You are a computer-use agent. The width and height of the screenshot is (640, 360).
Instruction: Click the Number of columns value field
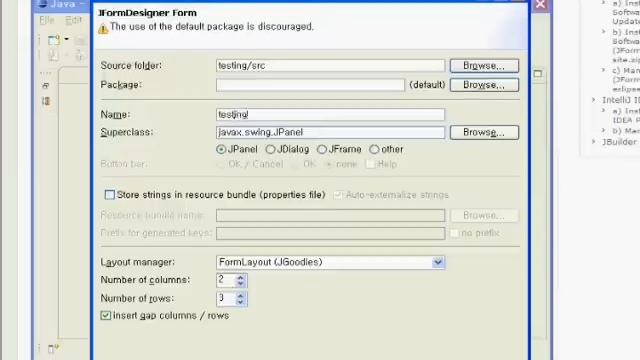[226, 280]
